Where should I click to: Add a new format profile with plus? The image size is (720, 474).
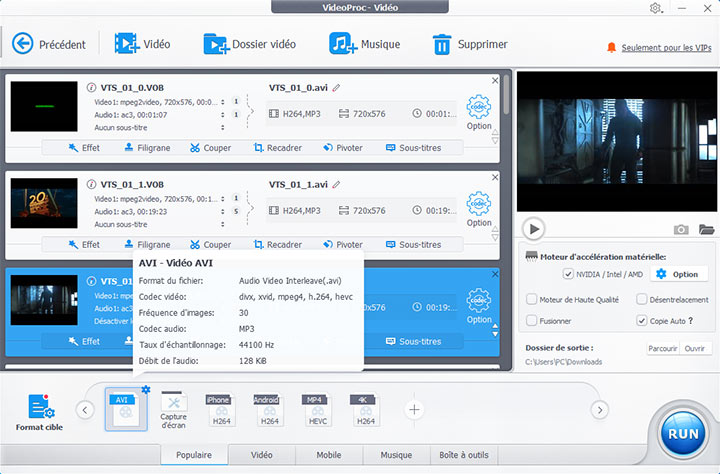(414, 410)
